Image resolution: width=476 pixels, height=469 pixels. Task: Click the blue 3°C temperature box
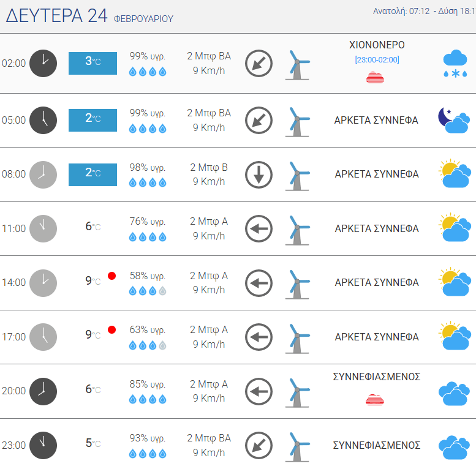[x=93, y=64]
